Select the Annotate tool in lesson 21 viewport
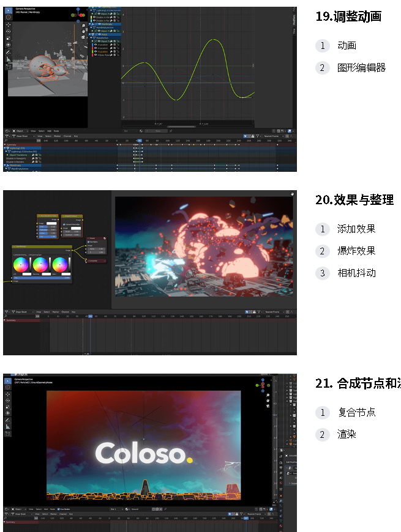Screen dimensions: 401x532 [x=8, y=420]
